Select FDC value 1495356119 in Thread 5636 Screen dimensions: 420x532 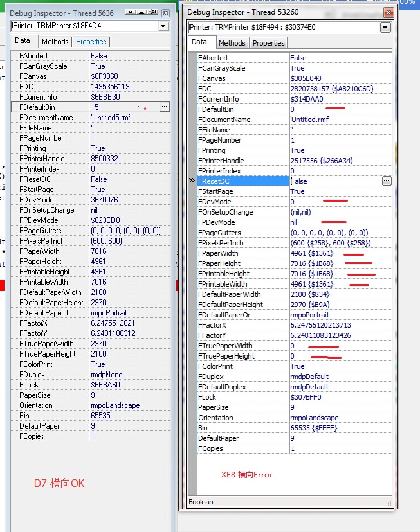110,87
